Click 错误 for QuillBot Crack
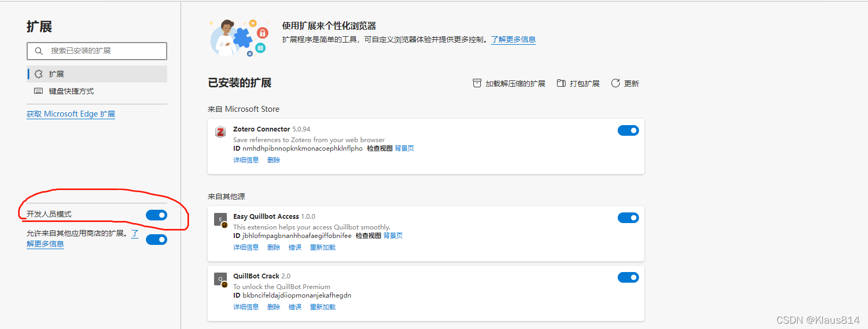This screenshot has width=868, height=329. 295,307
